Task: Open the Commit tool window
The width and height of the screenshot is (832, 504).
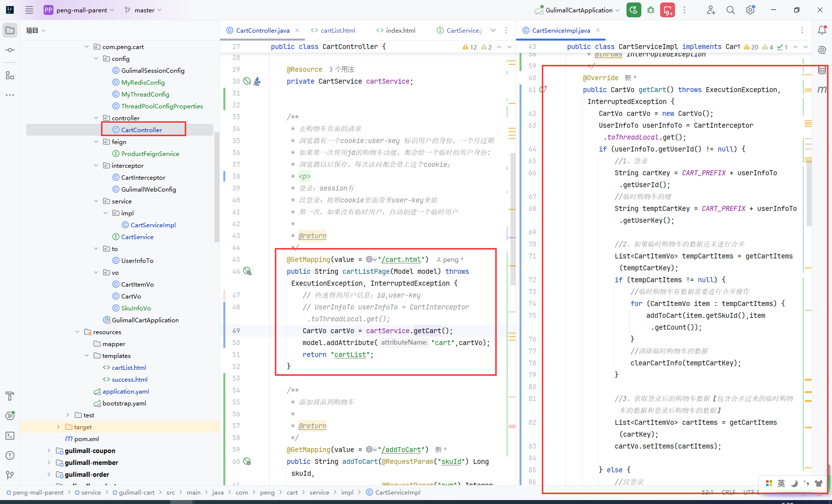Action: (10, 50)
